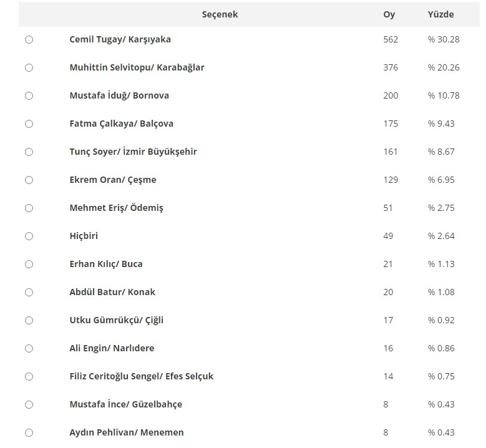Click the % 20.26 percentage value
Image resolution: width=486 pixels, height=448 pixels.
point(444,67)
